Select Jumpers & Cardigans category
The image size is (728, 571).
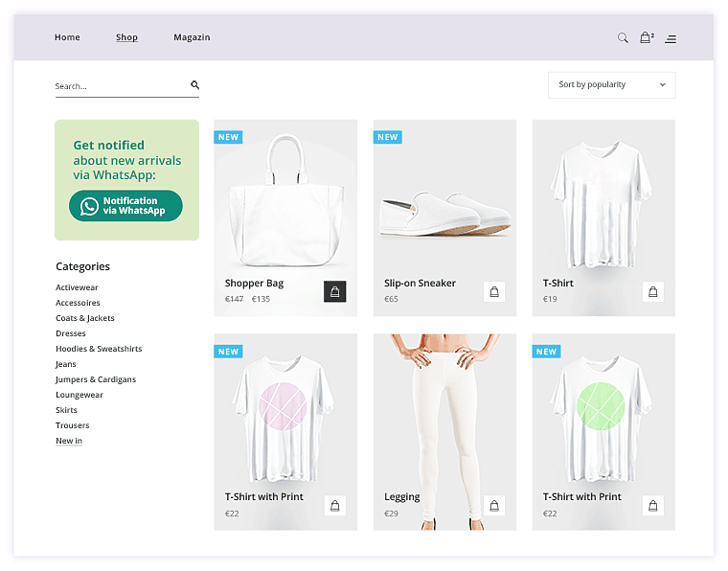tap(96, 379)
